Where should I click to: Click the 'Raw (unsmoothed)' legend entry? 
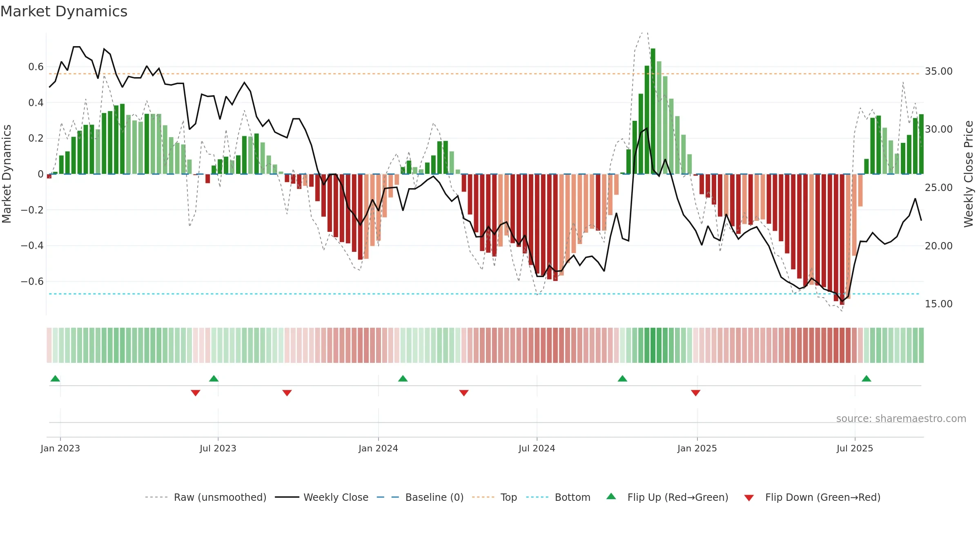206,497
